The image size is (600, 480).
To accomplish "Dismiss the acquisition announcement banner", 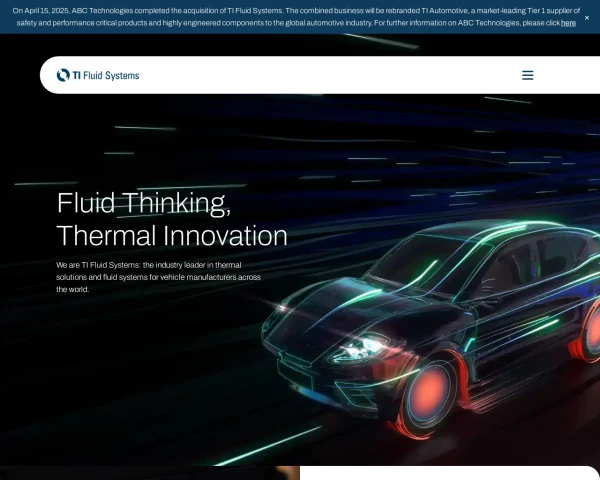I will tap(587, 18).
